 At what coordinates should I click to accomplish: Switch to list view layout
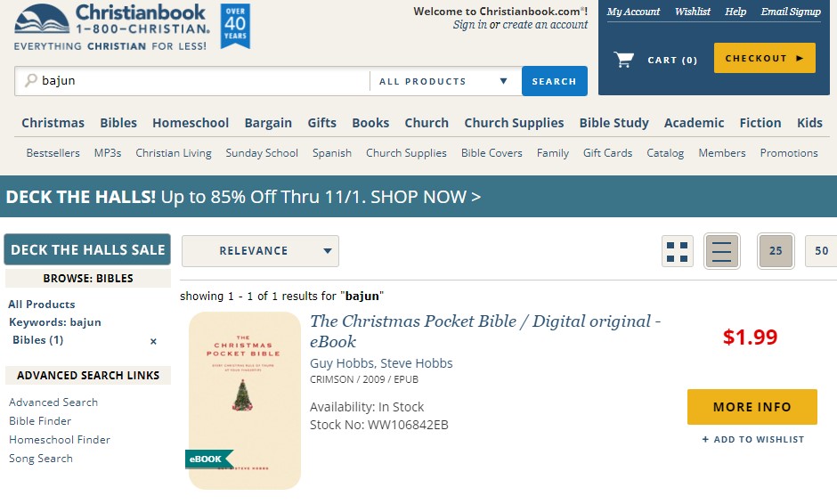pos(721,252)
